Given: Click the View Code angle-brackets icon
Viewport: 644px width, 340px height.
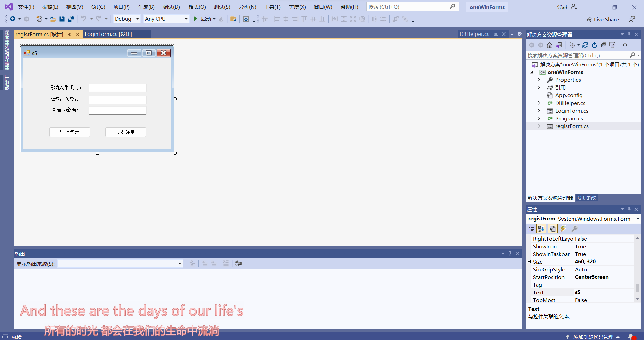Looking at the screenshot, I should [x=625, y=45].
